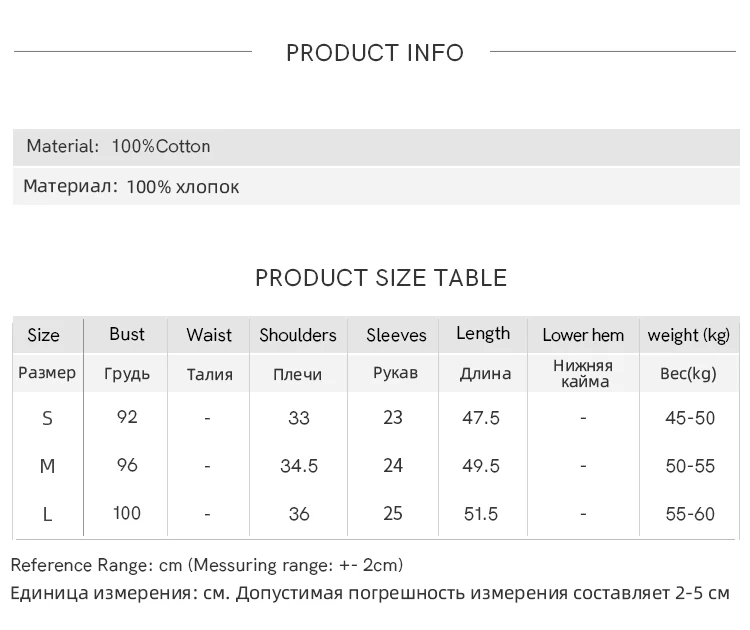Click the Bust column header
Screen dimensions: 750x630
point(127,334)
